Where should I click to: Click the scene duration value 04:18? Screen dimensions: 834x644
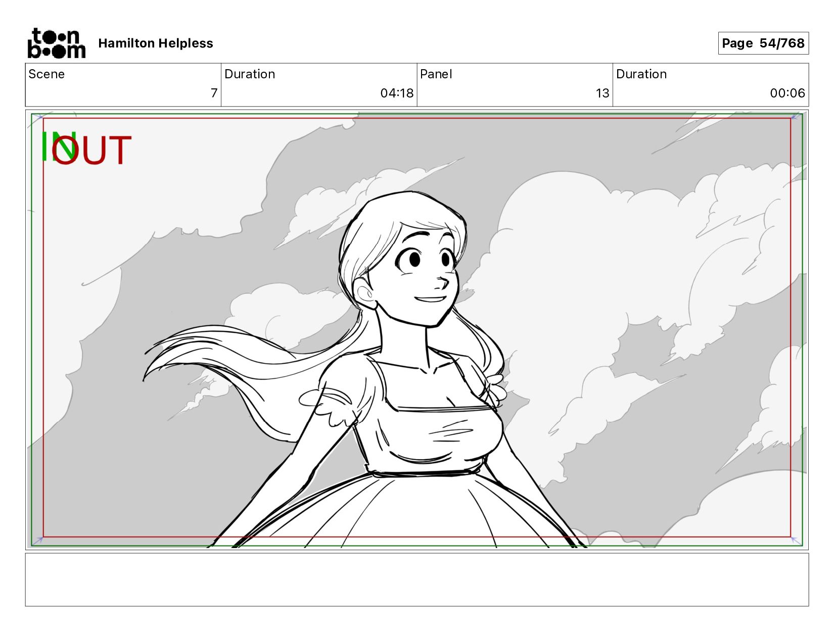[397, 93]
